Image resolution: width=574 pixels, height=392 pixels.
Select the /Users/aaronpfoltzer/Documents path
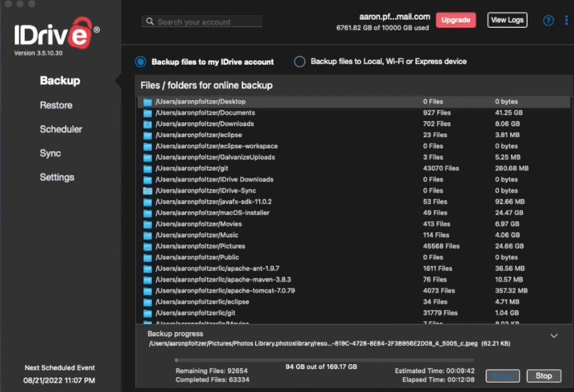[206, 113]
